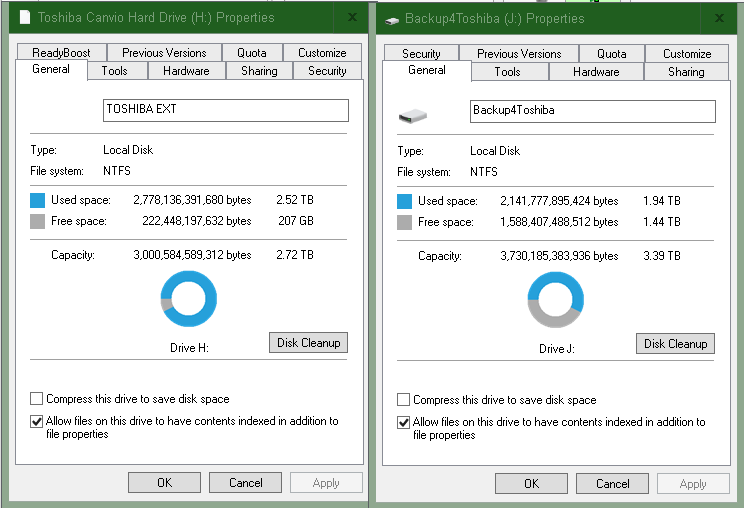This screenshot has width=744, height=508.
Task: Cancel the Drive H properties dialog
Action: coord(245,482)
